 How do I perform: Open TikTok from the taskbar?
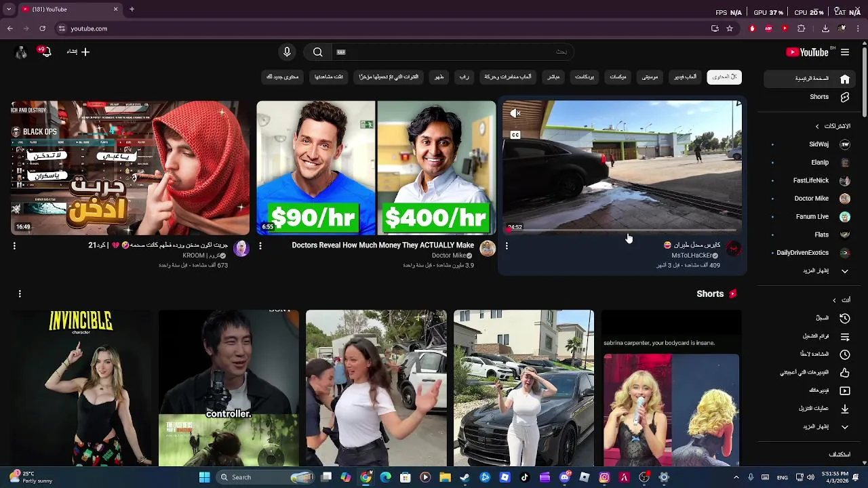pos(524,477)
